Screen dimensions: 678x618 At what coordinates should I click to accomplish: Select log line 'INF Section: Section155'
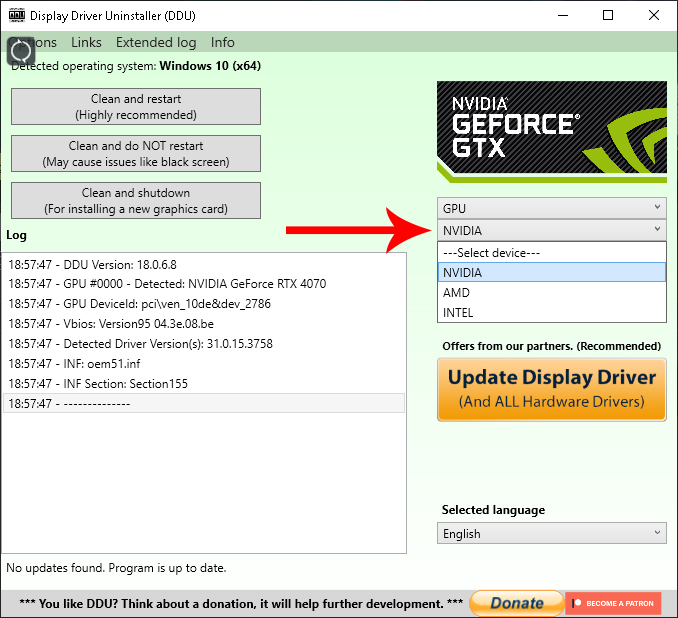(204, 384)
